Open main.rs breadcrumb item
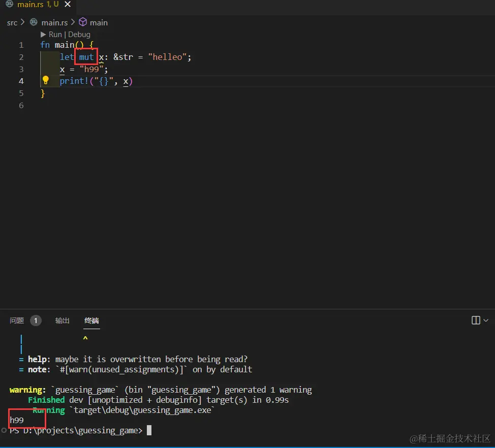 54,23
